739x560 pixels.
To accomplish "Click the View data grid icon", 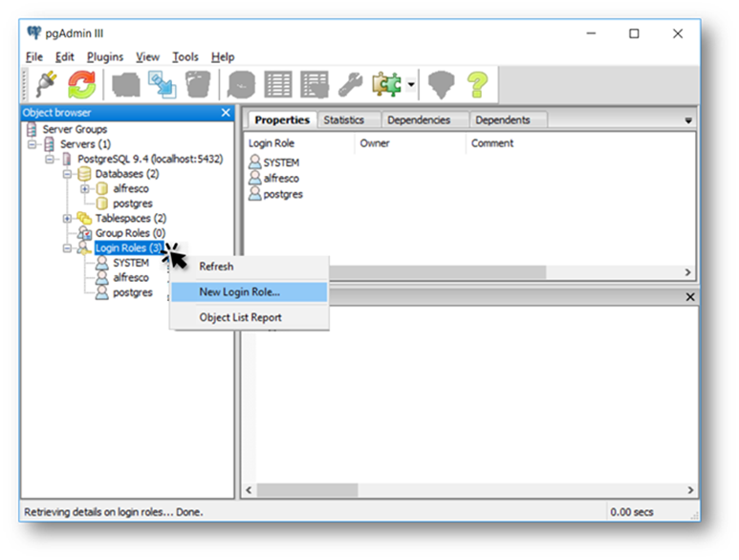I will pyautogui.click(x=278, y=85).
